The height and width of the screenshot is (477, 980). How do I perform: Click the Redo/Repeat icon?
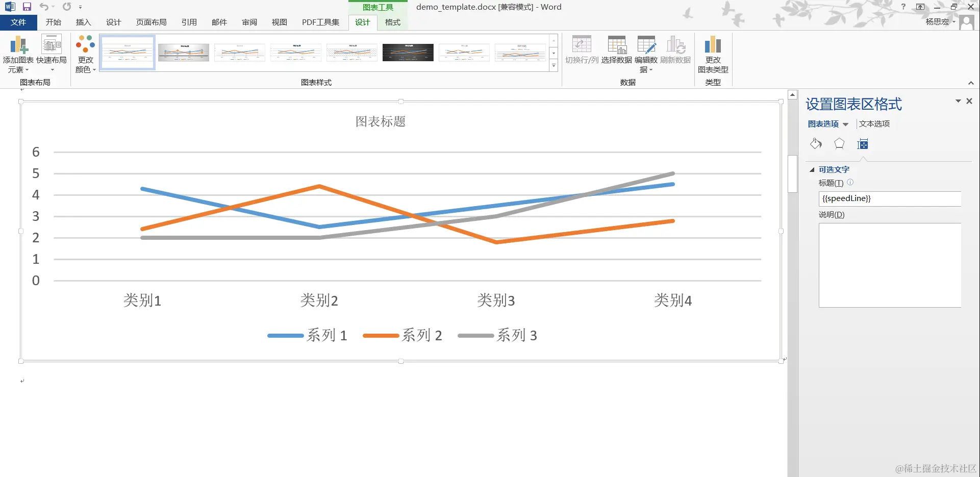[x=67, y=7]
